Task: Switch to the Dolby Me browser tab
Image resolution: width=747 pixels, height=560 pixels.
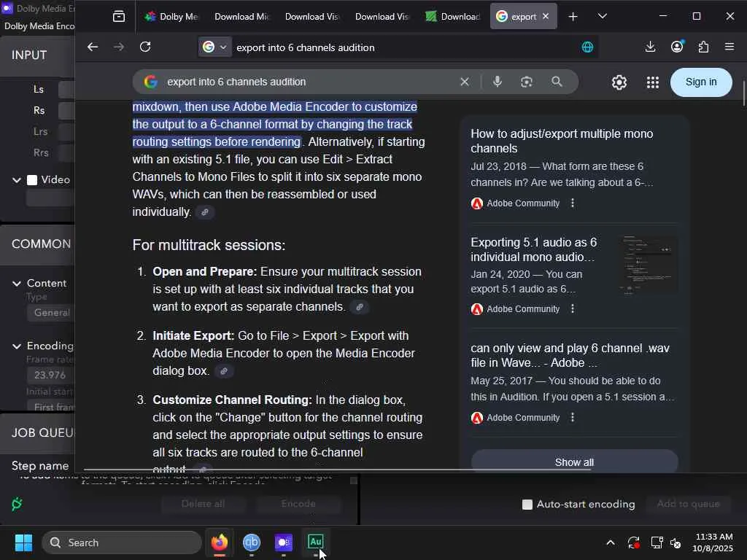Action: [171, 17]
